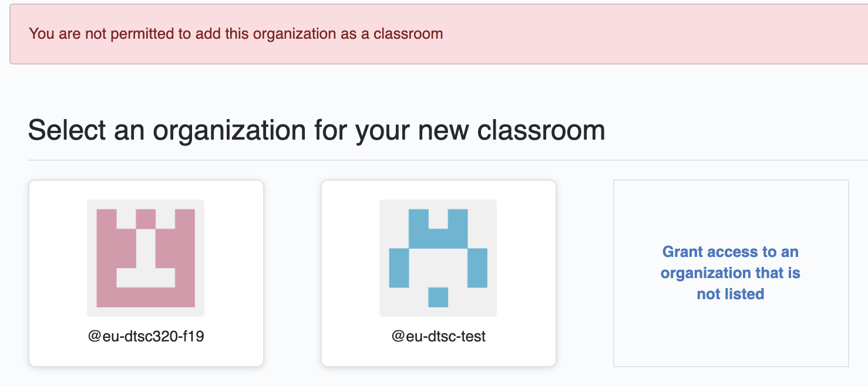This screenshot has width=868, height=386.
Task: Click the 'Select an organization' page heading
Action: point(317,129)
